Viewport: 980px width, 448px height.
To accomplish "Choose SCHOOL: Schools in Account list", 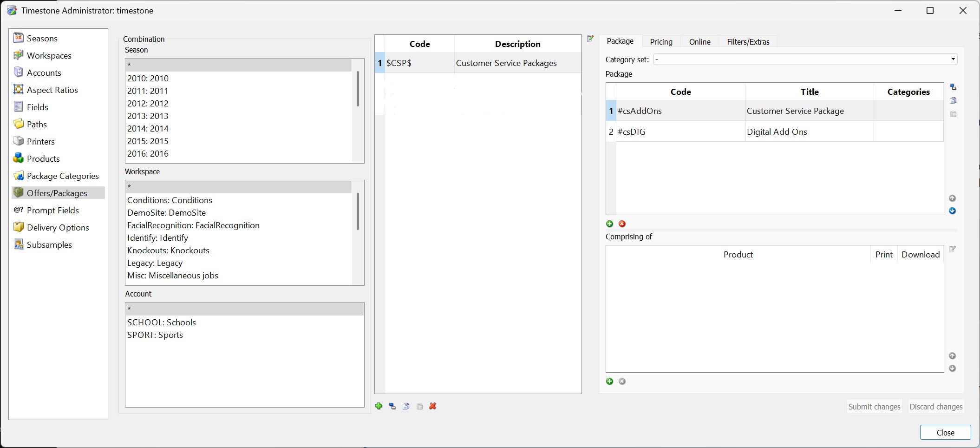I will [x=162, y=323].
